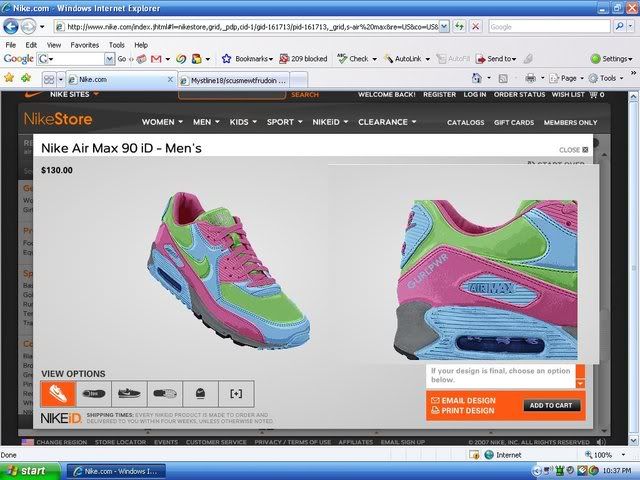
Task: Close the Nike Air Max 90 iD panel
Action: pyautogui.click(x=573, y=150)
